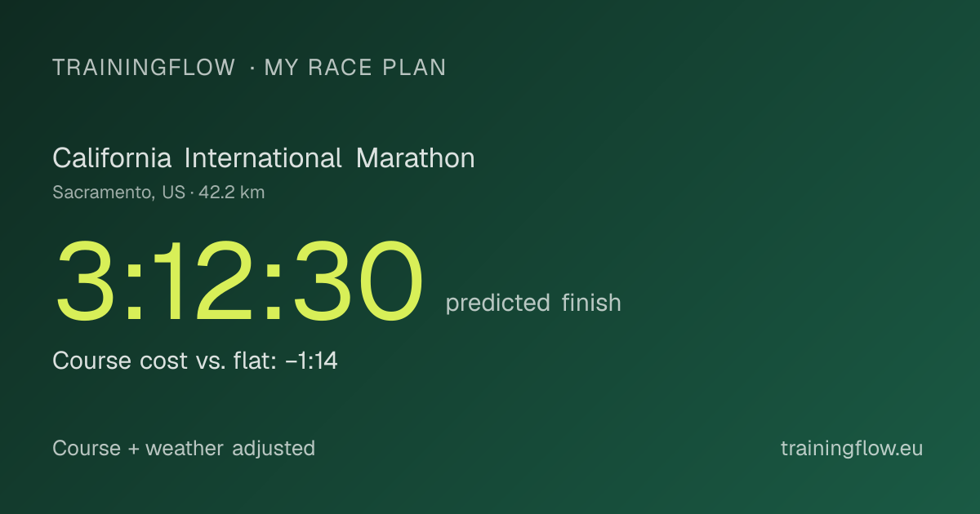Image resolution: width=980 pixels, height=514 pixels.
Task: Click the word Marathon in race title
Action: [x=416, y=158]
